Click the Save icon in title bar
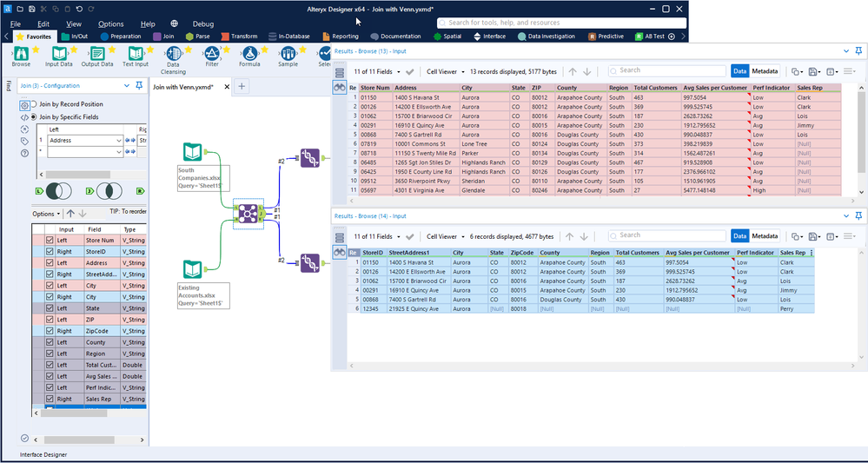The image size is (868, 463). [x=32, y=9]
